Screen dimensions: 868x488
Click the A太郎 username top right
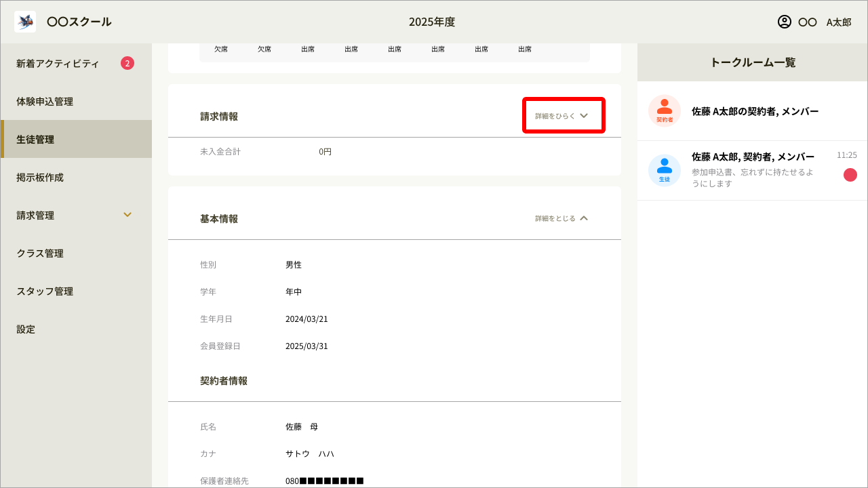point(838,22)
